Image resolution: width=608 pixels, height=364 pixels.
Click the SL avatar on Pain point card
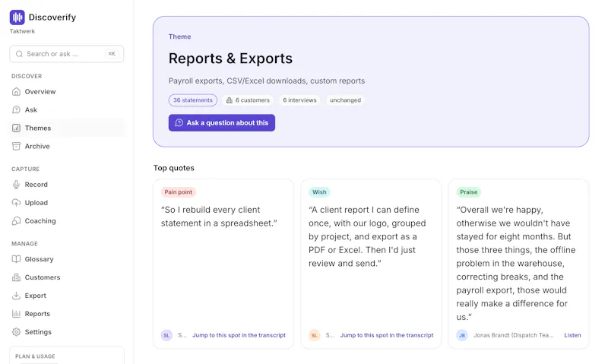(166, 335)
